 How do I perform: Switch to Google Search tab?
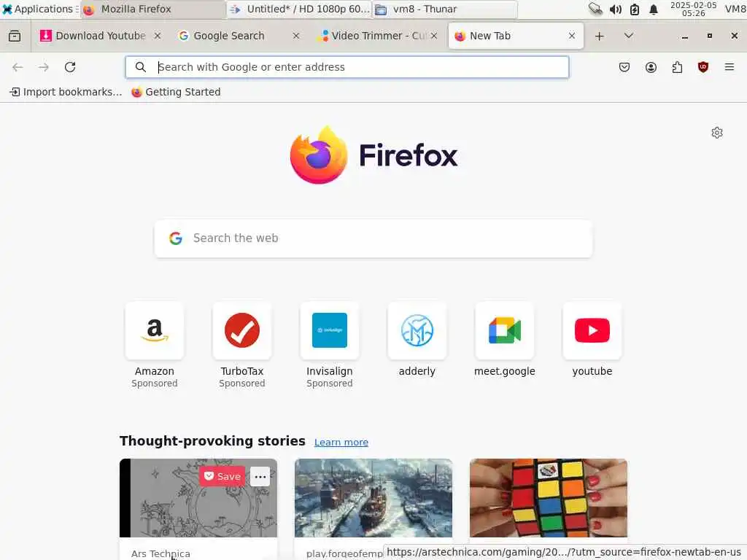tap(228, 36)
